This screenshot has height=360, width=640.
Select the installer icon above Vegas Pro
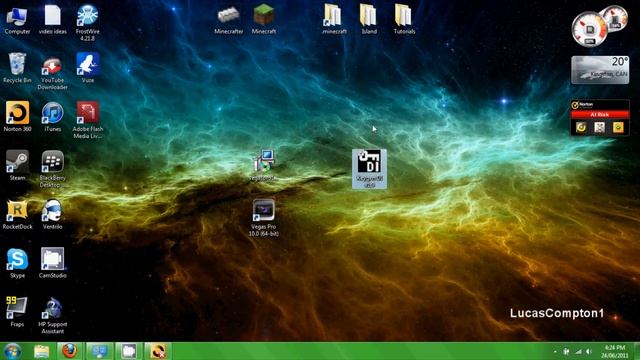click(x=264, y=166)
